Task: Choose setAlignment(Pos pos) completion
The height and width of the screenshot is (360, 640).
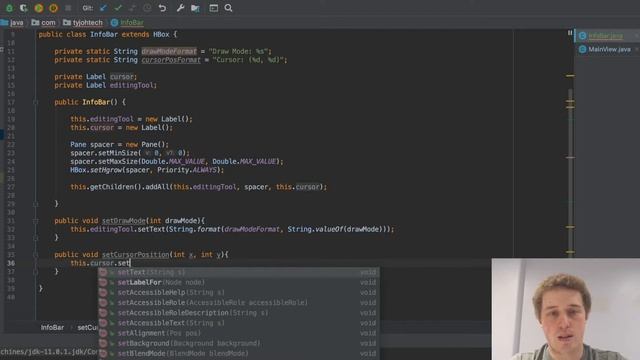Action: pos(239,333)
